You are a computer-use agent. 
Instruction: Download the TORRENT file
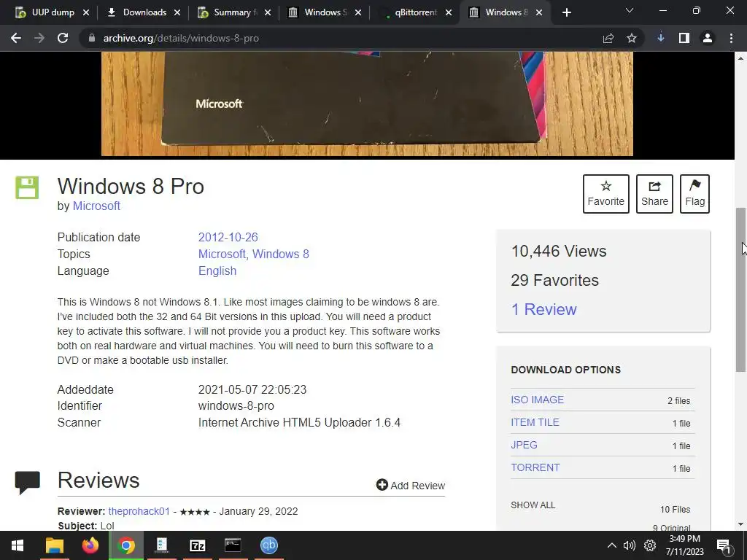pos(535,467)
